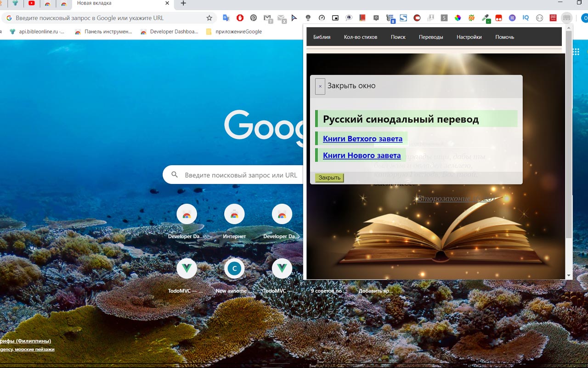This screenshot has width=588, height=368.
Task: Click the picture-in-picture extension icon
Action: click(335, 18)
